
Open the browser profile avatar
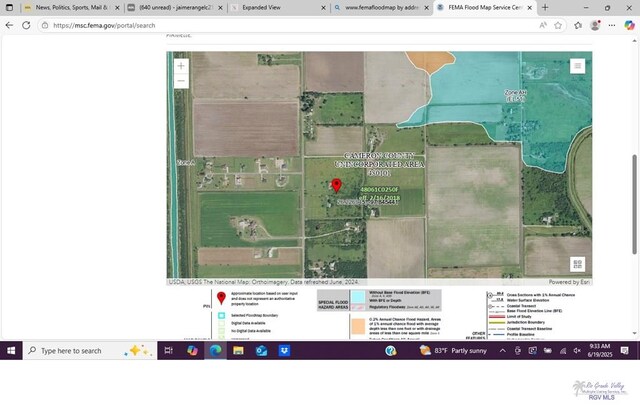(595, 25)
